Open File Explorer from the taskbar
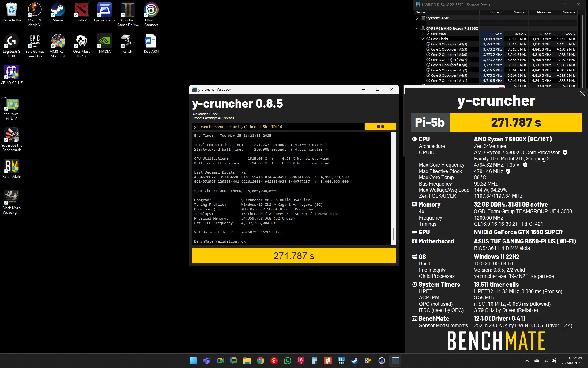Image resolution: width=588 pixels, height=368 pixels. click(x=247, y=361)
